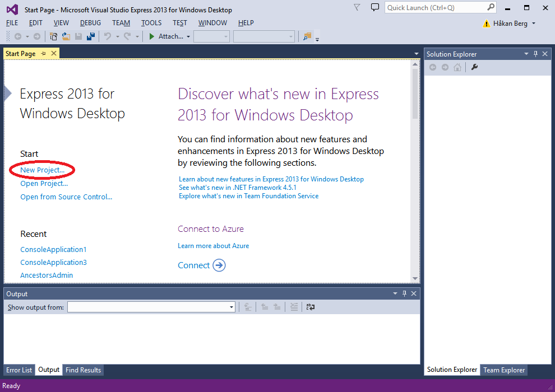Click the Solution Explorer Home icon
The width and height of the screenshot is (555, 392).
(x=457, y=67)
